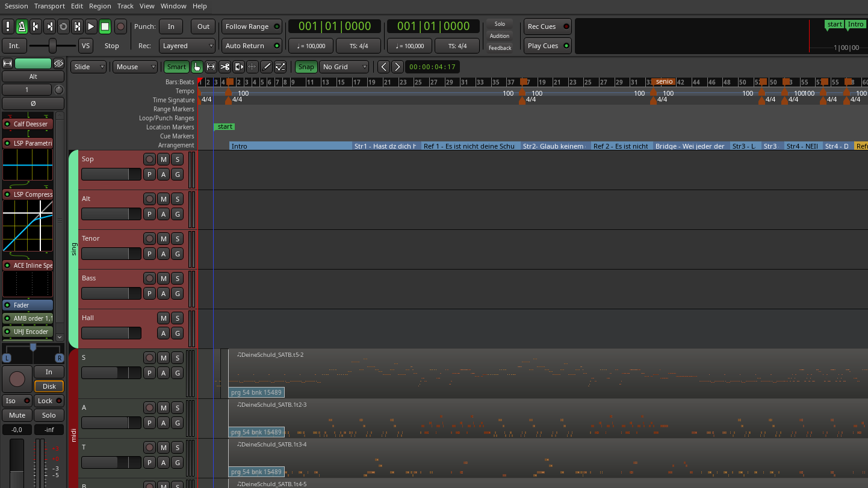
Task: Open the Window menu
Action: [173, 6]
